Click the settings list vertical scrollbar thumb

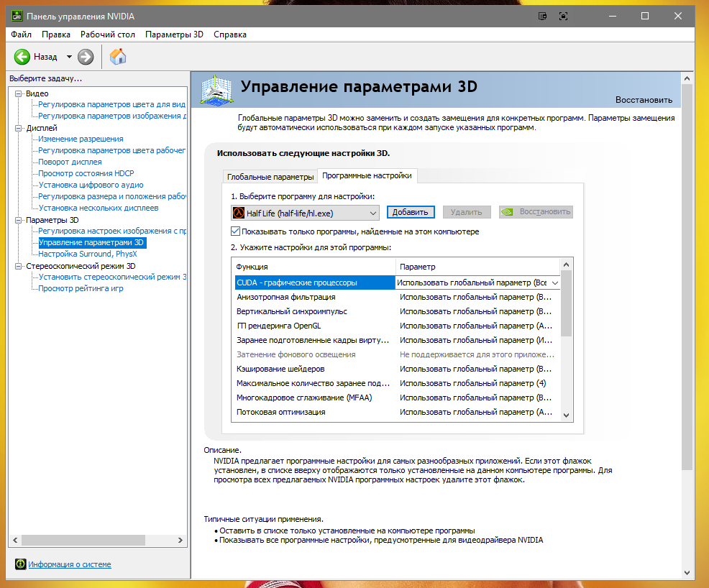tap(567, 303)
